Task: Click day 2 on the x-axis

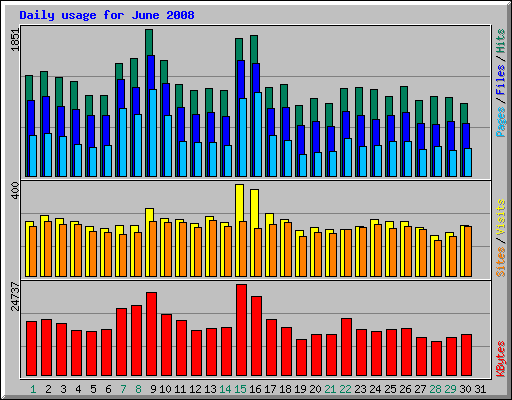Action: click(x=48, y=389)
